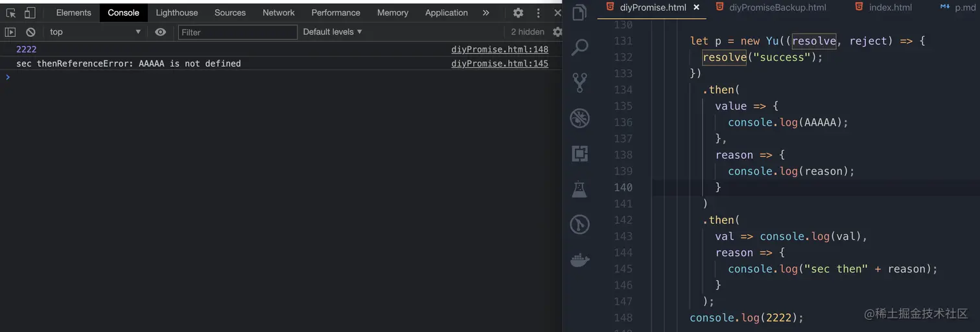Switch to the Elements tab
This screenshot has width=980, height=332.
pyautogui.click(x=73, y=12)
